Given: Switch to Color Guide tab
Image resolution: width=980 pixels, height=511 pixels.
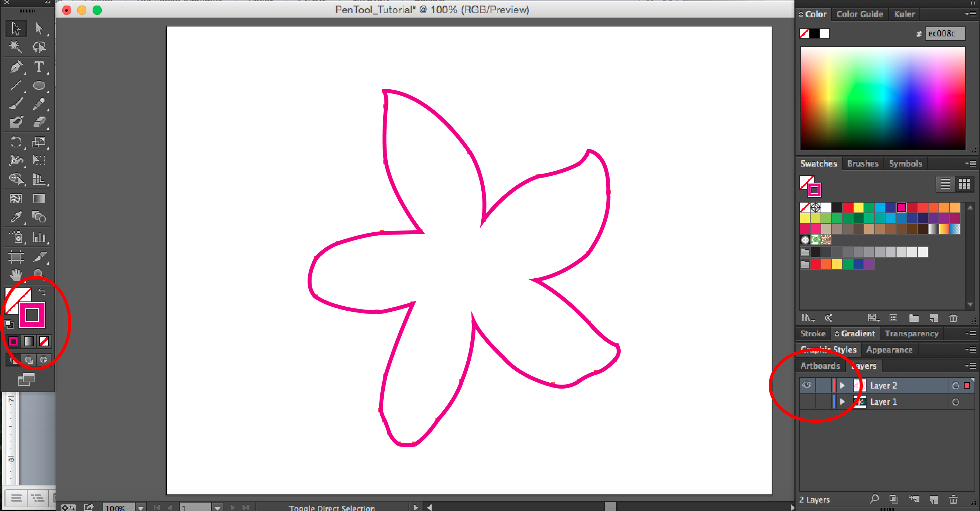Looking at the screenshot, I should click(859, 14).
